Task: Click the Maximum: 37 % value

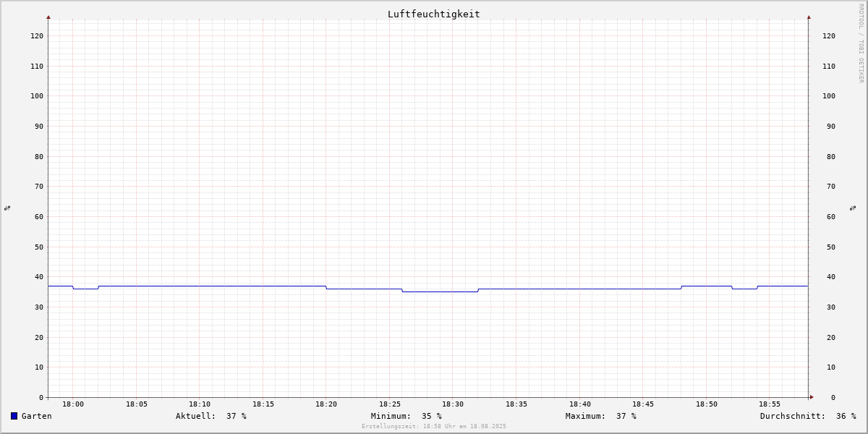Action: (601, 416)
